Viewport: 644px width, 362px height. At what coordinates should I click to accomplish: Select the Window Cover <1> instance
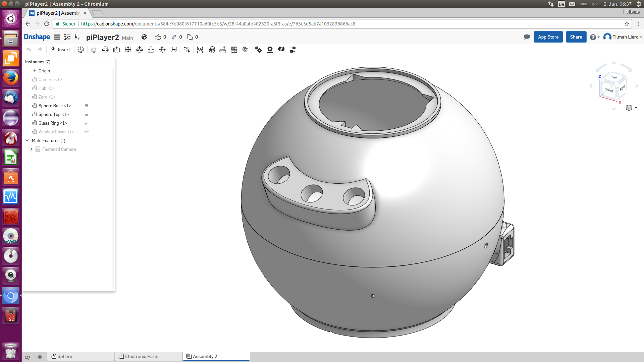pos(56,132)
